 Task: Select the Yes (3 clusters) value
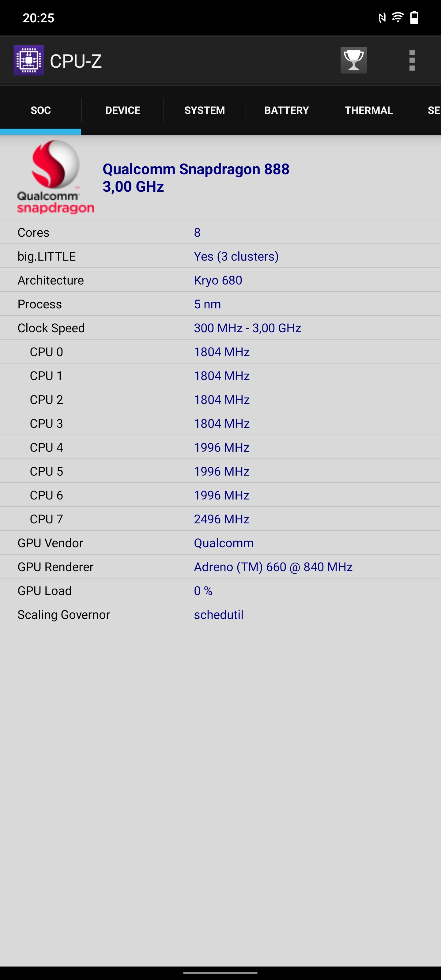[x=236, y=256]
